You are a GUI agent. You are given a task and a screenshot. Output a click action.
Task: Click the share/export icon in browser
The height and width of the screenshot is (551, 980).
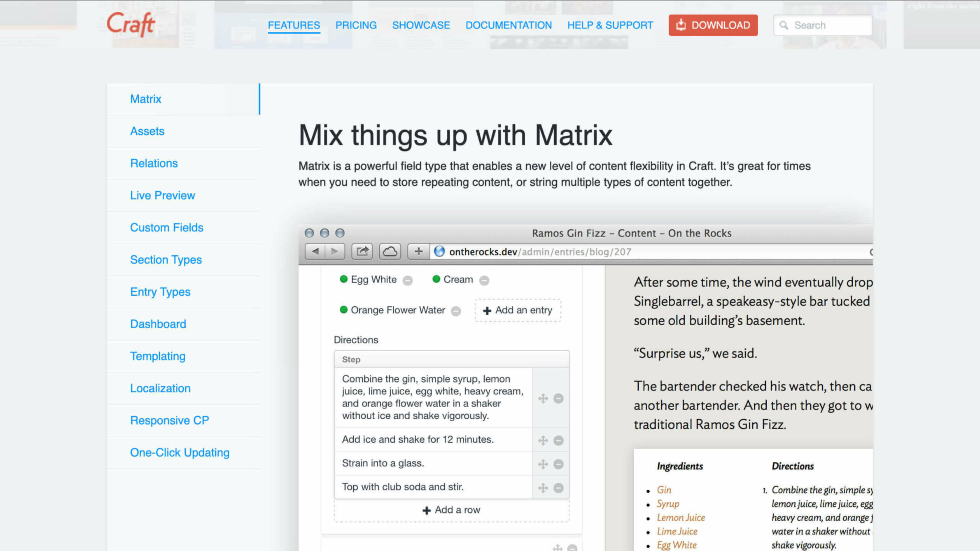click(362, 252)
